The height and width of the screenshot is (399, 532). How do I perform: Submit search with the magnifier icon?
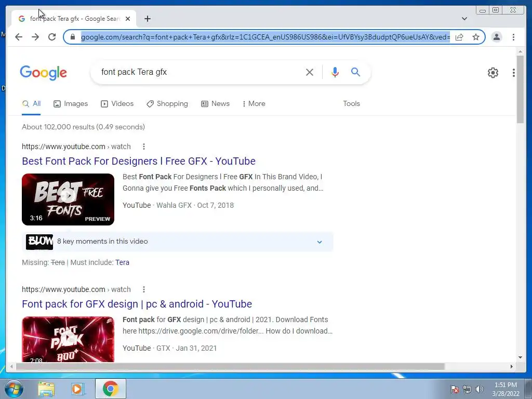point(355,72)
